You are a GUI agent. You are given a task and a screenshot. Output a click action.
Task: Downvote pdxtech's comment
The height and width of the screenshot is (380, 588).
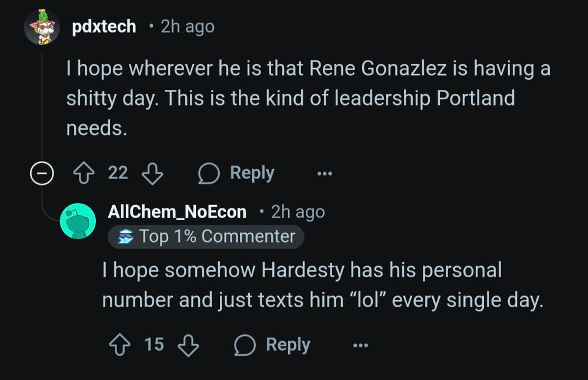coord(152,172)
